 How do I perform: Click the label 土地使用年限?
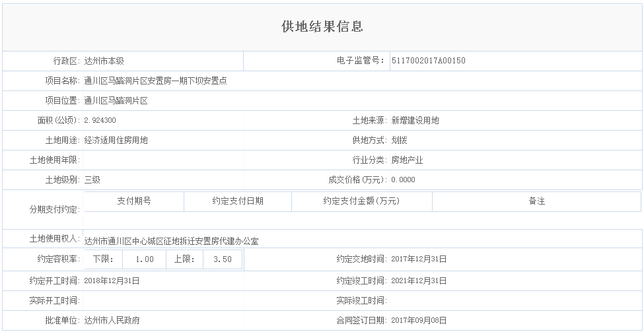(x=55, y=160)
